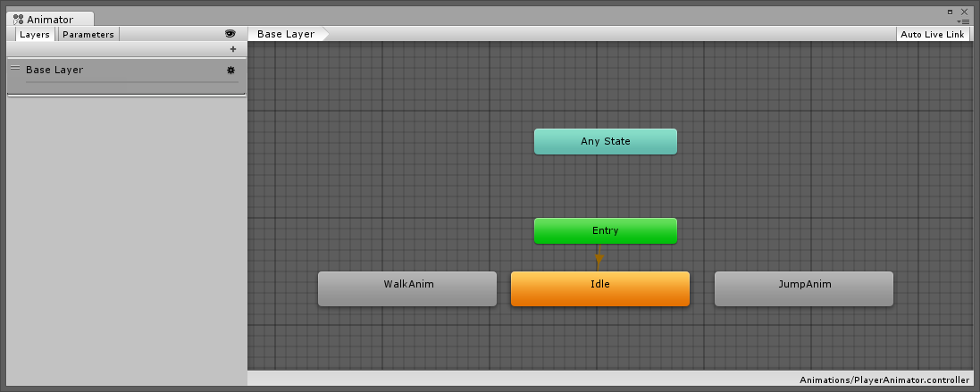Maximize the Animator window
This screenshot has height=392, width=980.
[x=950, y=12]
